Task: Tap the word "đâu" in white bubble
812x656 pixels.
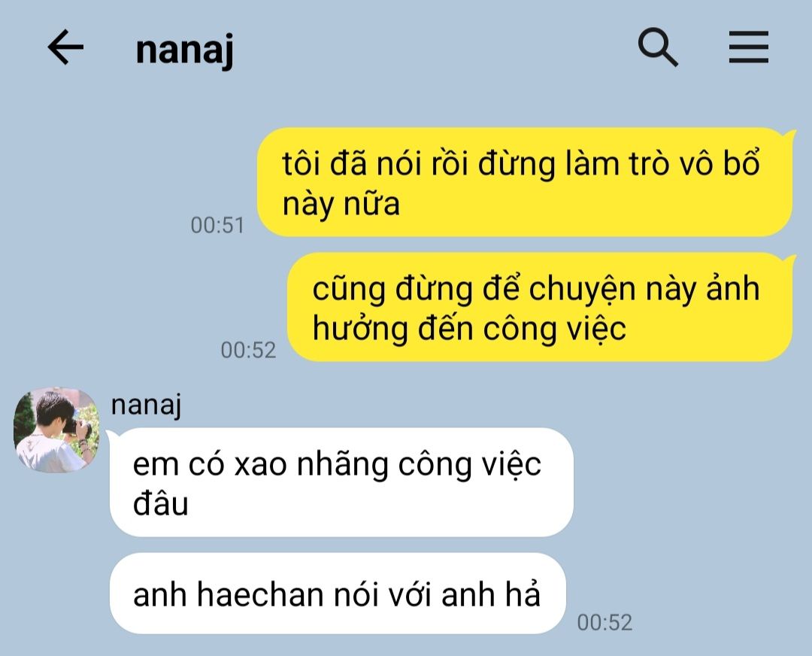Action: pos(161,503)
